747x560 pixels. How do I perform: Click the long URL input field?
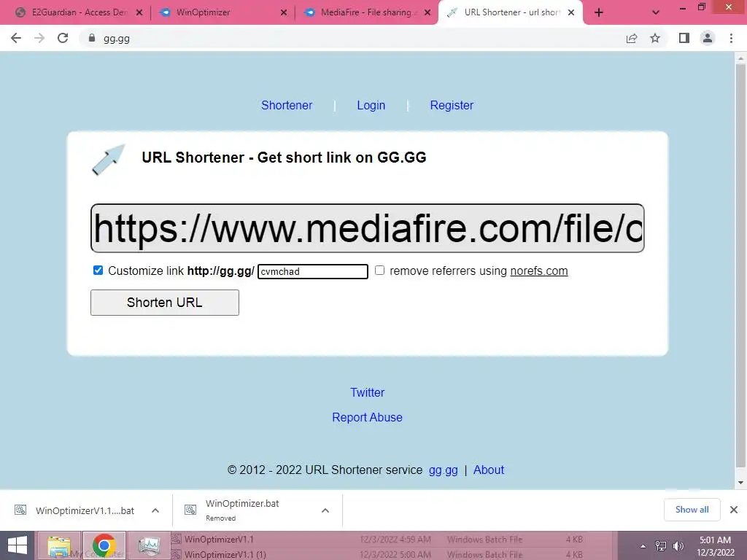368,228
